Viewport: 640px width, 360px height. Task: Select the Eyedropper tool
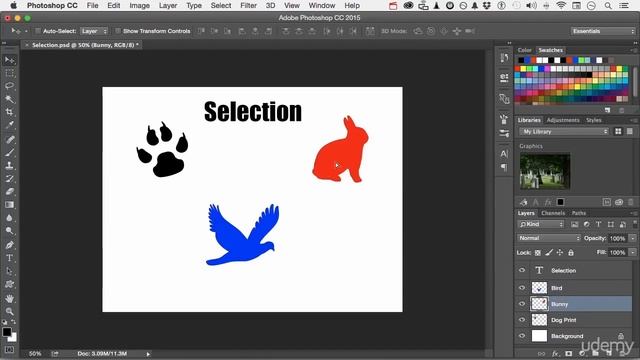pos(9,125)
